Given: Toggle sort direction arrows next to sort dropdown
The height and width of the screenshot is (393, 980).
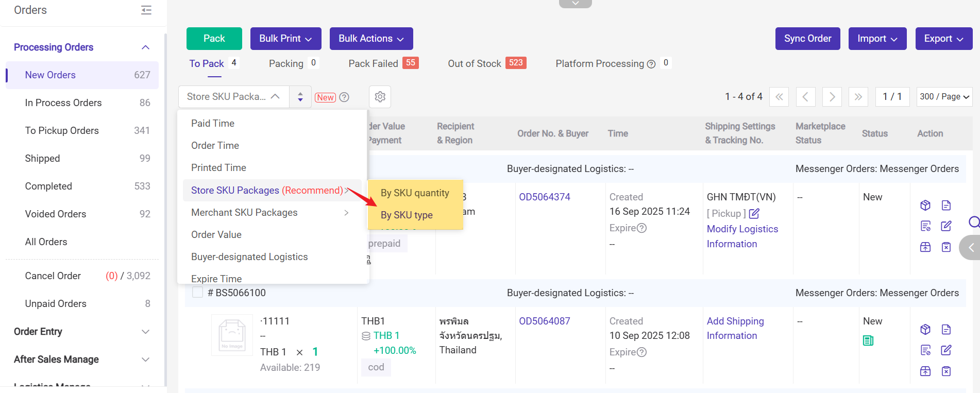Looking at the screenshot, I should [x=300, y=97].
